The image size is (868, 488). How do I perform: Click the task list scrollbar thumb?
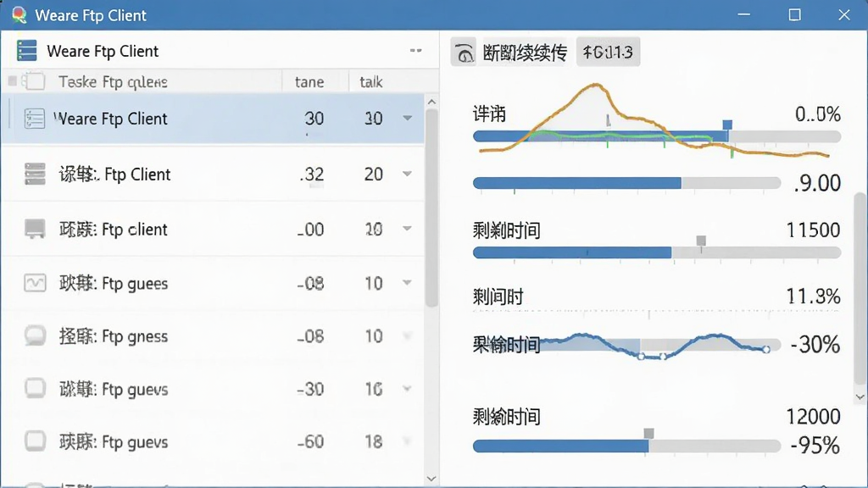[431, 208]
